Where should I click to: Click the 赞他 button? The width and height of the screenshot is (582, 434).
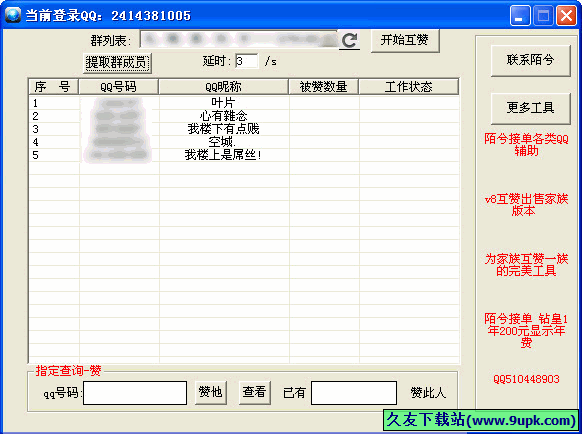[210, 392]
